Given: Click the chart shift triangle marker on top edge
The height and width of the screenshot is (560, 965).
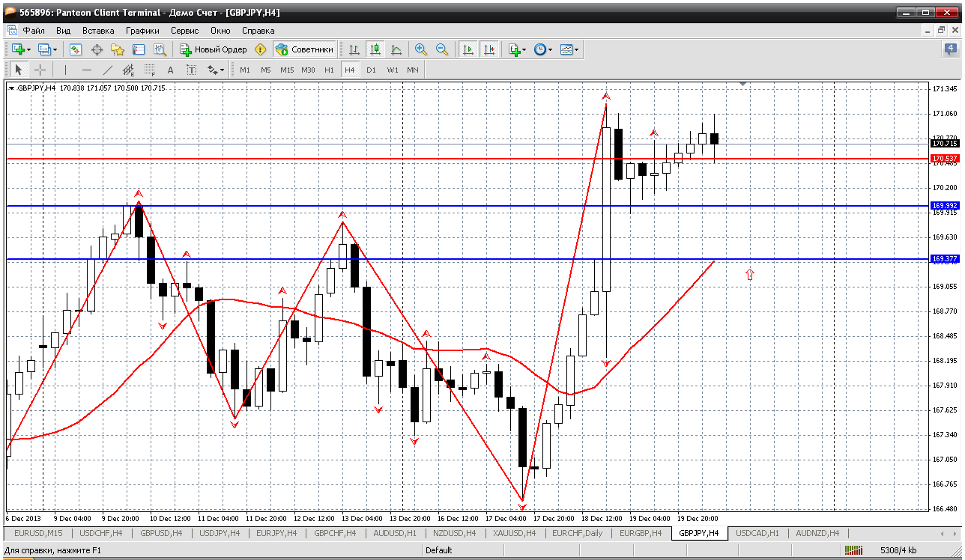Looking at the screenshot, I should [x=743, y=84].
